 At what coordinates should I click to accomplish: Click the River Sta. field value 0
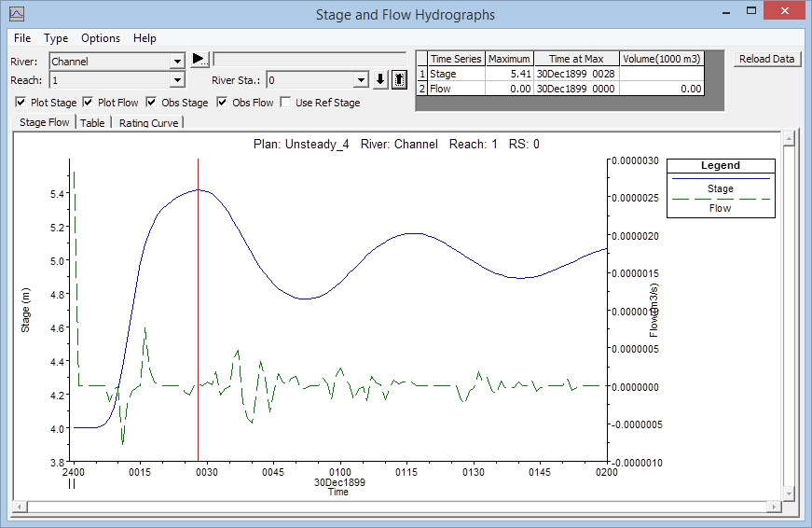click(310, 80)
